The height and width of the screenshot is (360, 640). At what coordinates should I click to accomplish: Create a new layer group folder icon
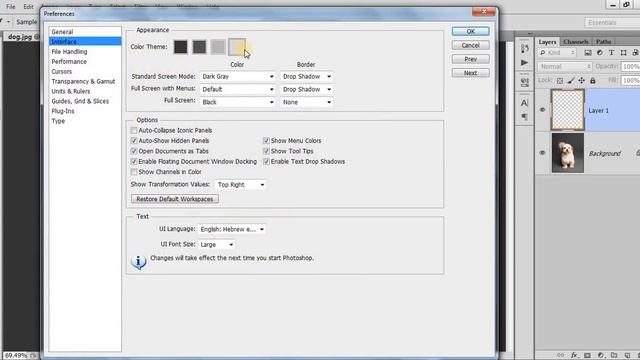coord(614,355)
